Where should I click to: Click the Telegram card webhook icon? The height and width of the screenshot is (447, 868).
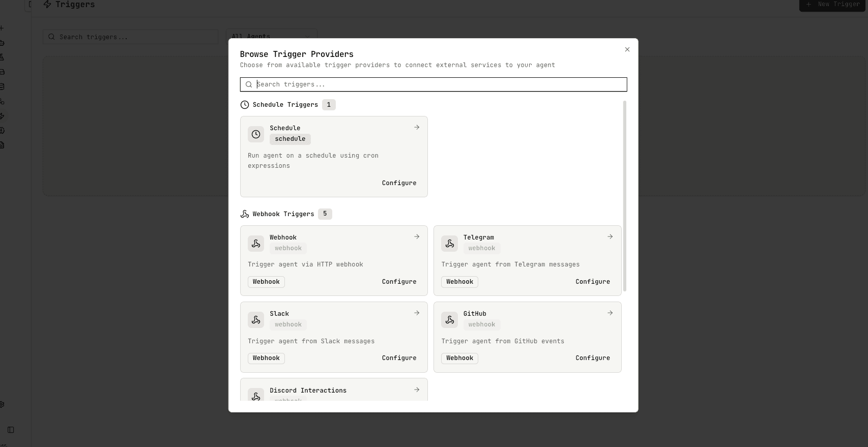click(449, 244)
